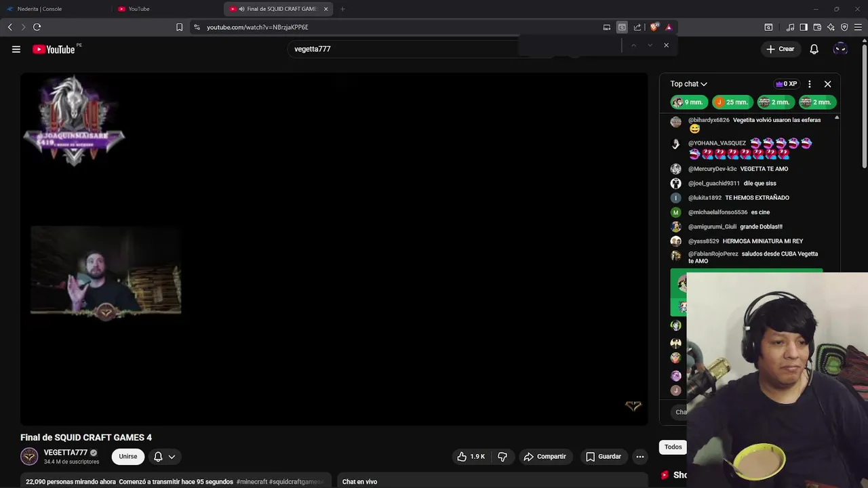Viewport: 868px width, 488px height.
Task: Click Guardar to save the video
Action: (604, 457)
